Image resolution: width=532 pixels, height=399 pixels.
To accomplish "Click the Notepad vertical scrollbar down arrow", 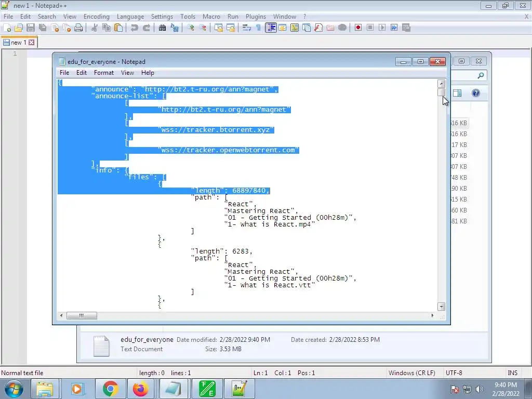I will click(442, 307).
